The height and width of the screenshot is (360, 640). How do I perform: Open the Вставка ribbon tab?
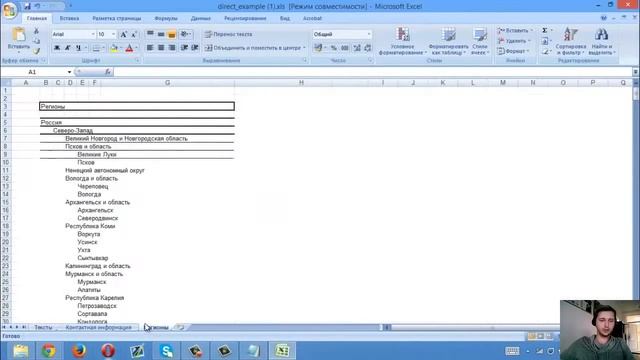click(69, 18)
